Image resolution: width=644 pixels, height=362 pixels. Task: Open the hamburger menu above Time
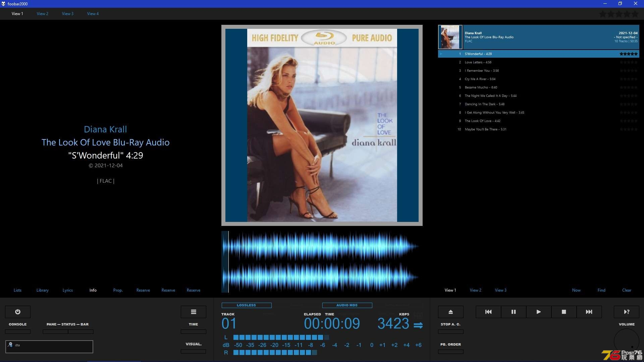pos(194,312)
